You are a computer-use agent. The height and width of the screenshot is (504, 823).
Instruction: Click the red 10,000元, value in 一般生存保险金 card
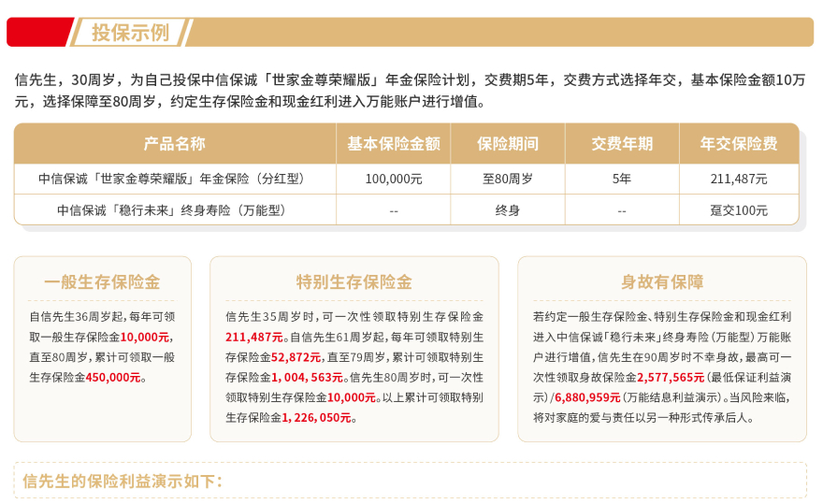(147, 337)
